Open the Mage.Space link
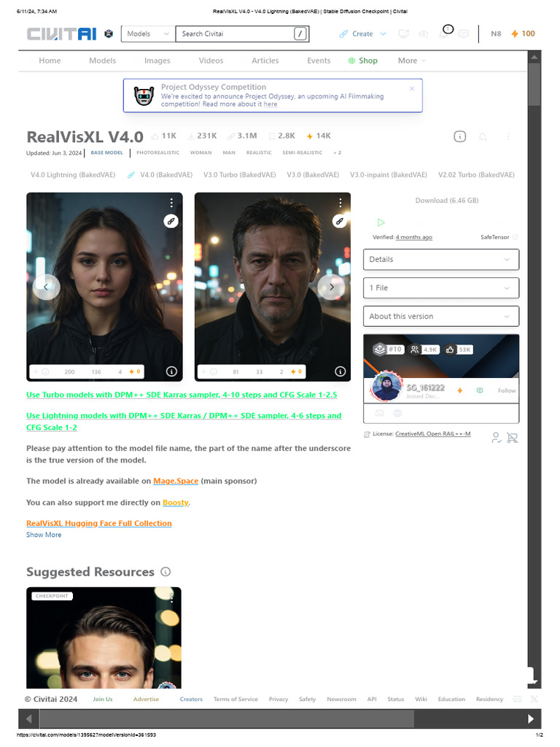Image resolution: width=560 pixels, height=747 pixels. coord(176,481)
